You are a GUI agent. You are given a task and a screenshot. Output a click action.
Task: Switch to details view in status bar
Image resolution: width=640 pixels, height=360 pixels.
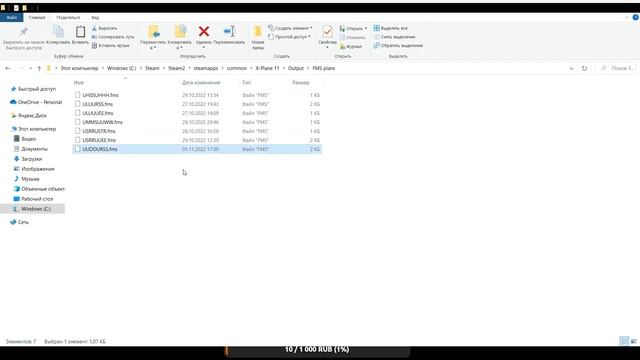(x=624, y=341)
